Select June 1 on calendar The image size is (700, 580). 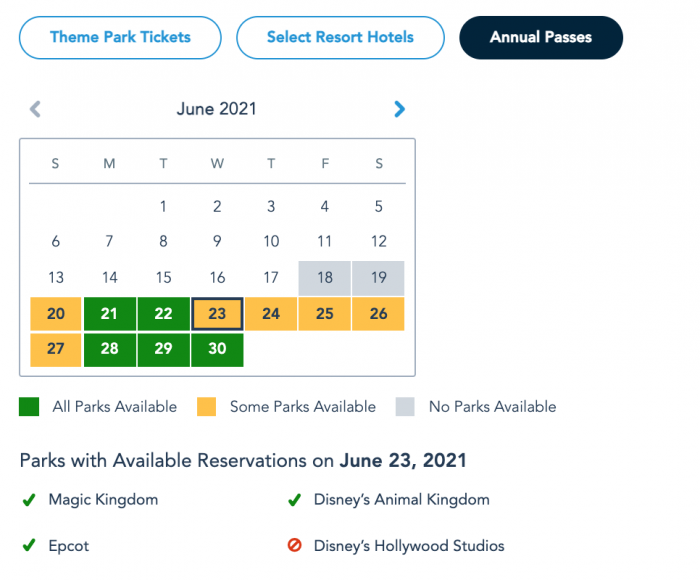point(163,207)
